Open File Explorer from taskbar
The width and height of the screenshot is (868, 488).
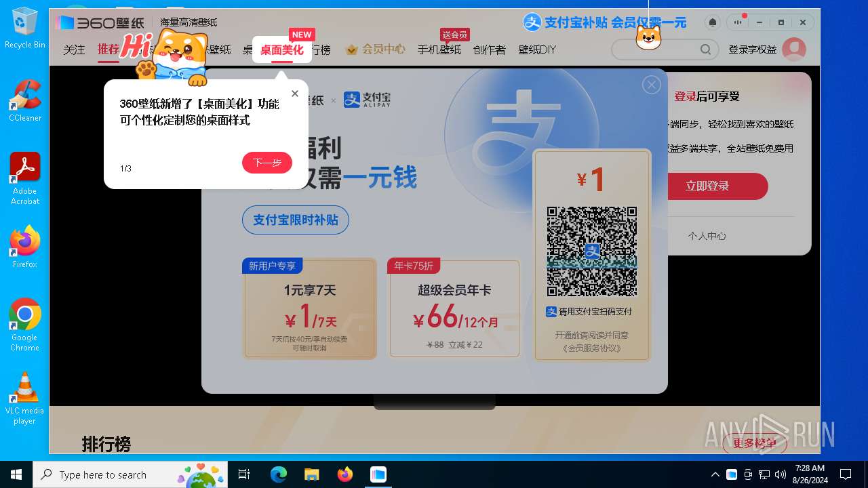[311, 474]
